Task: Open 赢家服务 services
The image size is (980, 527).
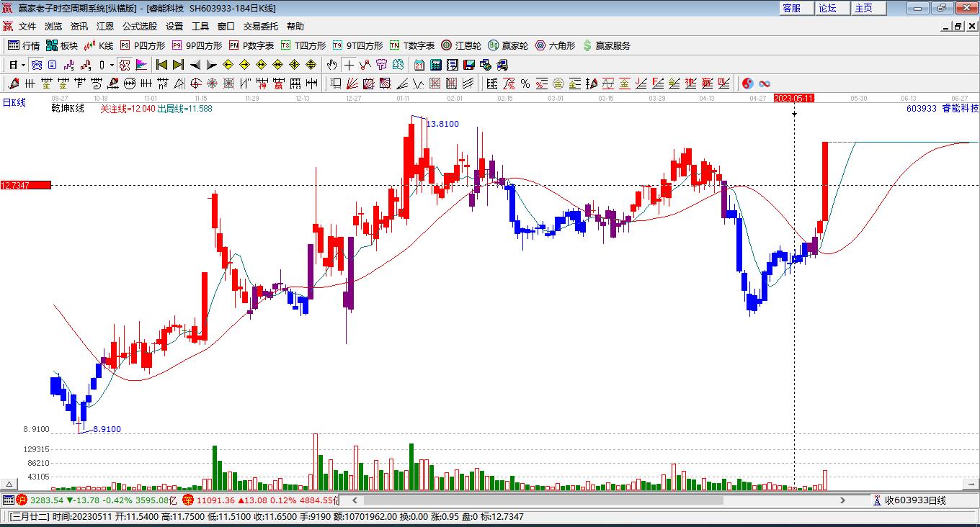Action: pyautogui.click(x=606, y=45)
